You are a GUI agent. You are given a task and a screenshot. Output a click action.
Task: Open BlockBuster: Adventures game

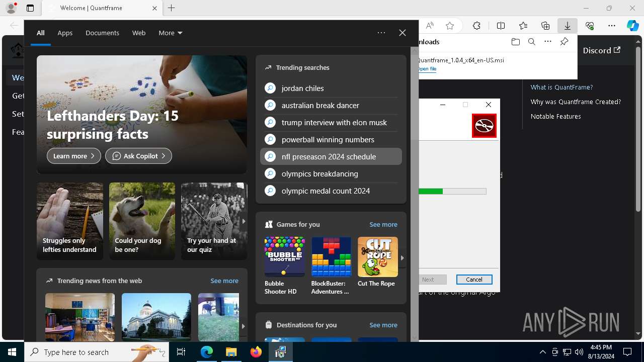pyautogui.click(x=331, y=265)
